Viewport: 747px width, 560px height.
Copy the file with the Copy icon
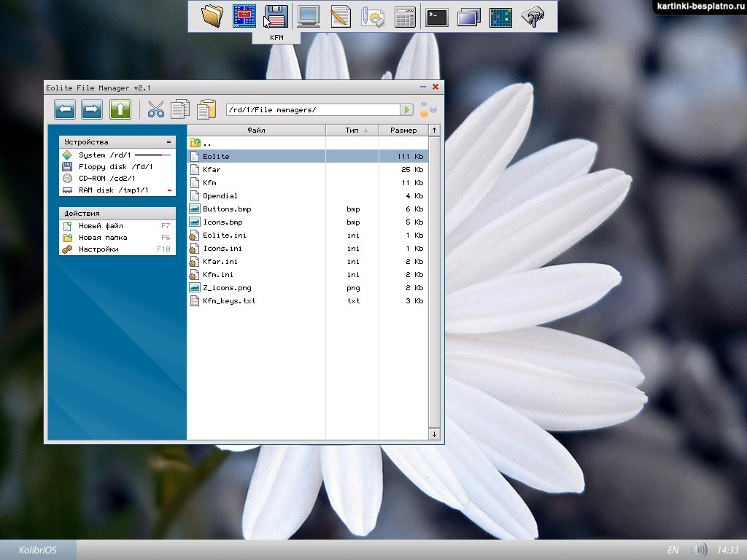[179, 109]
